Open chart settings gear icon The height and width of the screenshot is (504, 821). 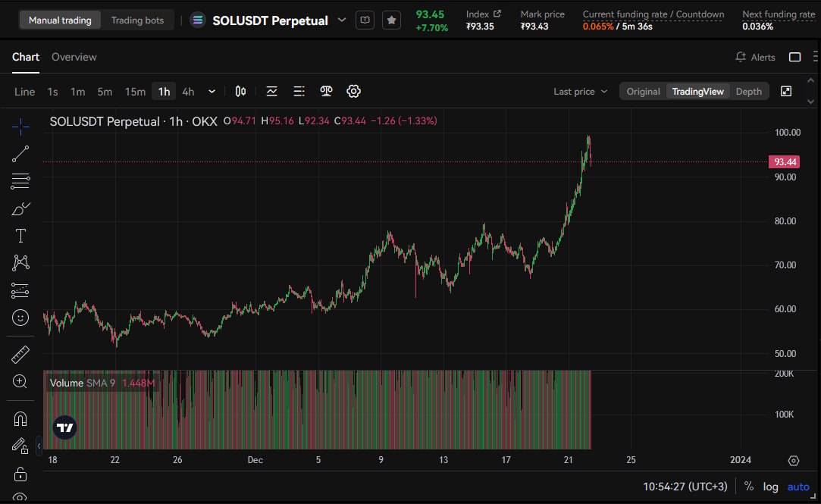353,91
